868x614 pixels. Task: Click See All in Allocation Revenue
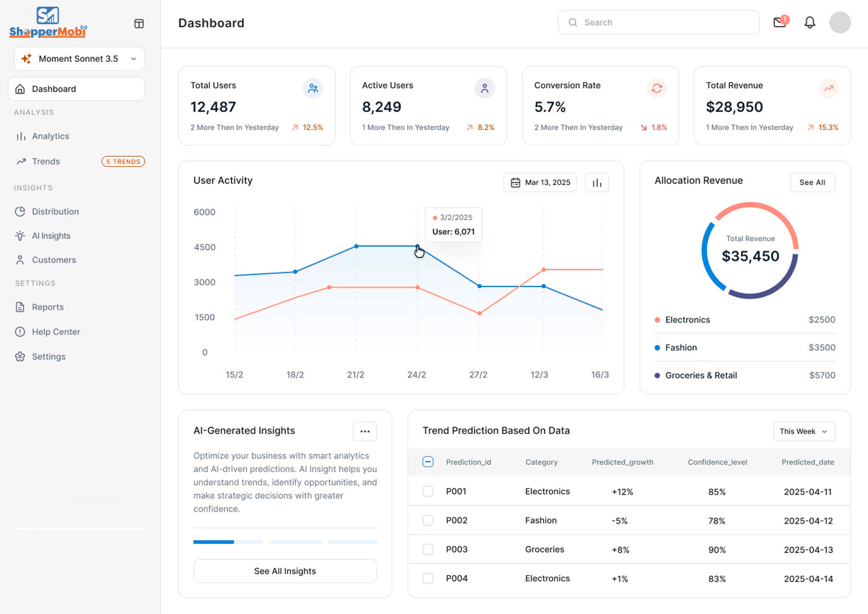pos(812,183)
